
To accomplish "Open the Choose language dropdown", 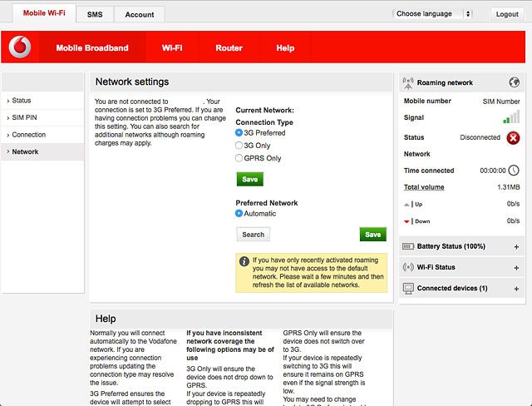I will (x=432, y=14).
